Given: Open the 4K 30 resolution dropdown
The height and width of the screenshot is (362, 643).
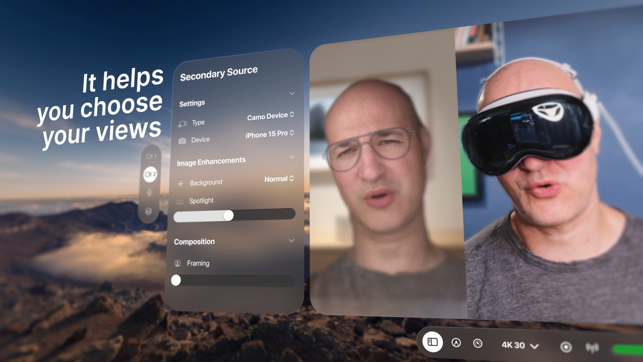Looking at the screenshot, I should [520, 346].
